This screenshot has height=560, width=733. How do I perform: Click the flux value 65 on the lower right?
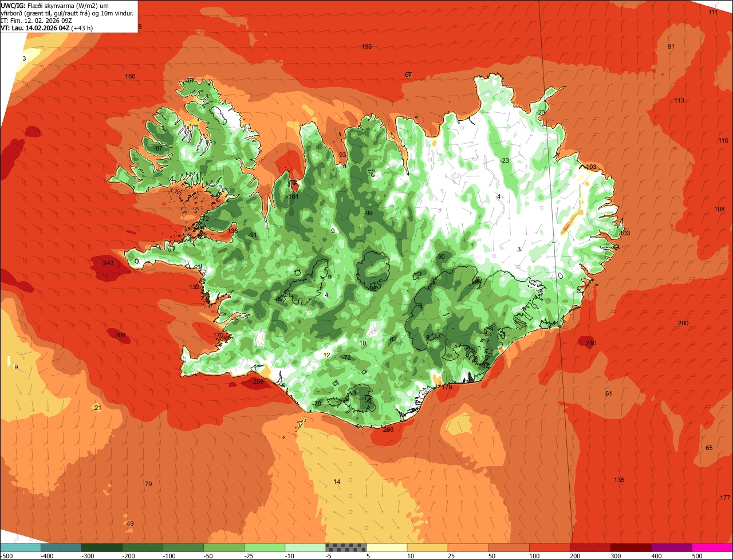[x=709, y=448]
